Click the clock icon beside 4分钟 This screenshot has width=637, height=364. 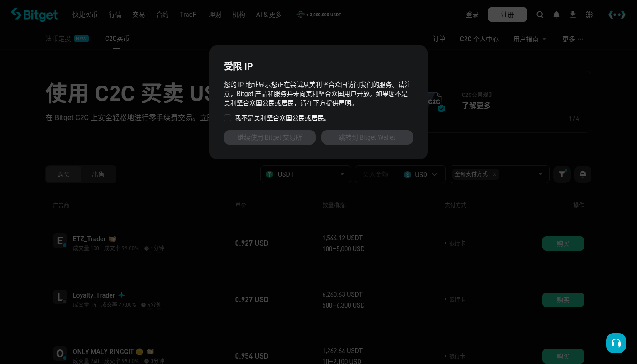tap(143, 305)
